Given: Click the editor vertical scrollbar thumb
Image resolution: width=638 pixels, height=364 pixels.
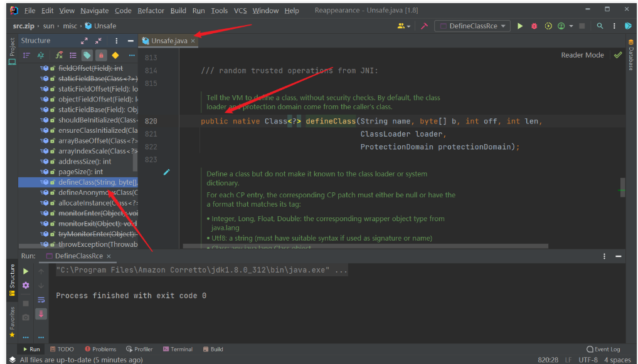Looking at the screenshot, I should 622,187.
